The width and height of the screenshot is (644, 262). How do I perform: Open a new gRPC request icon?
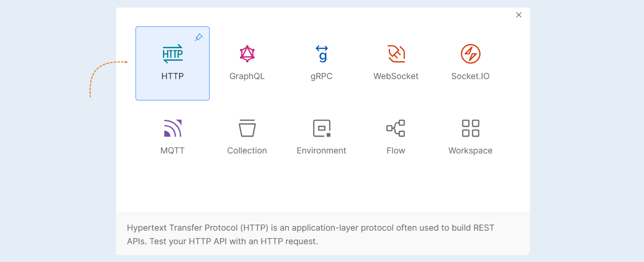[x=322, y=54]
